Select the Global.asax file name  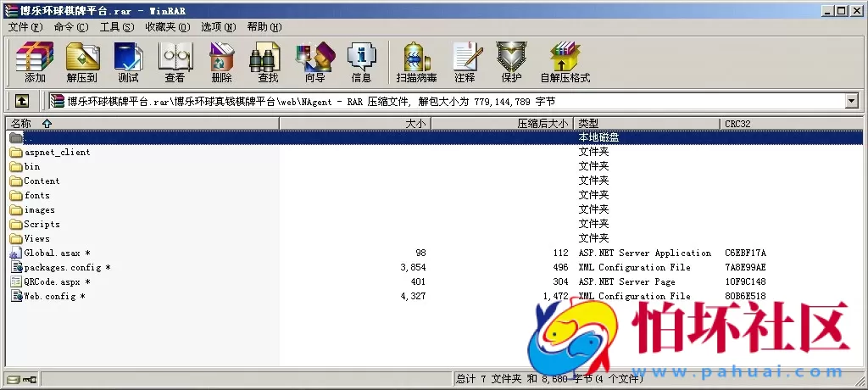click(57, 253)
